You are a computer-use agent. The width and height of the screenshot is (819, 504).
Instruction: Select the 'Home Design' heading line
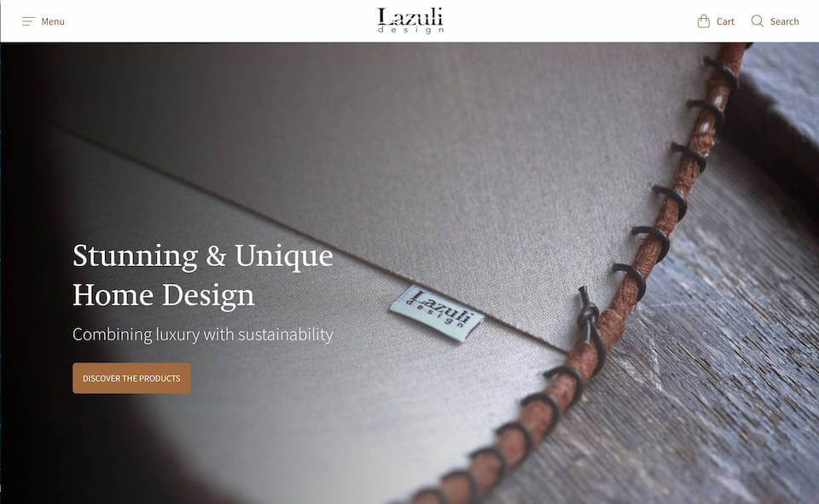(164, 296)
